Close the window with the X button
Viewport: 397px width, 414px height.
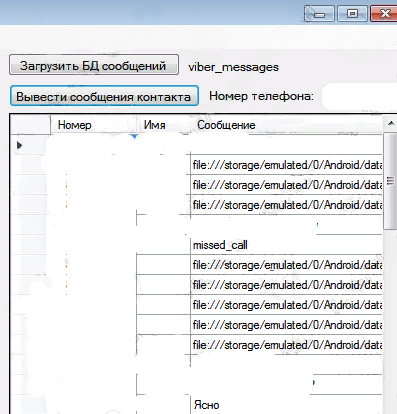point(384,14)
